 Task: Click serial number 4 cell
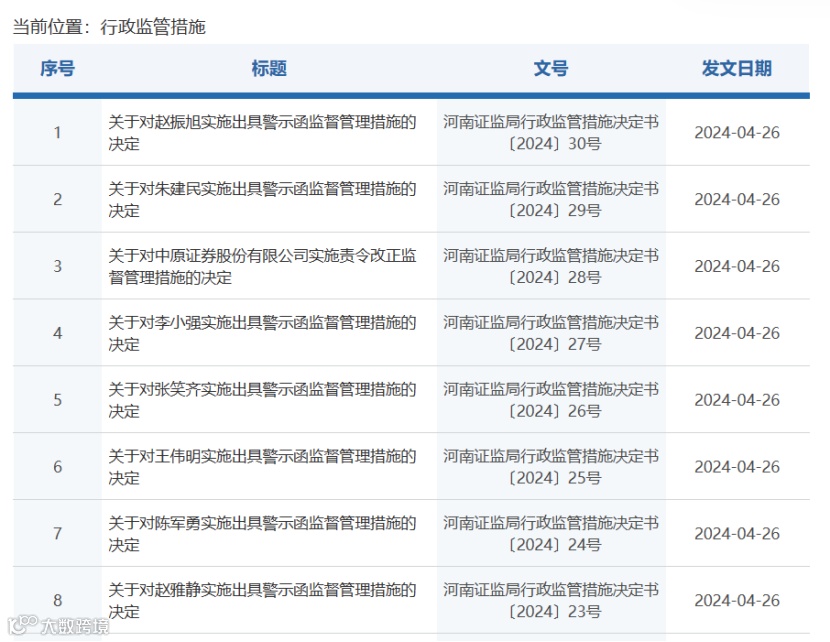coord(57,333)
